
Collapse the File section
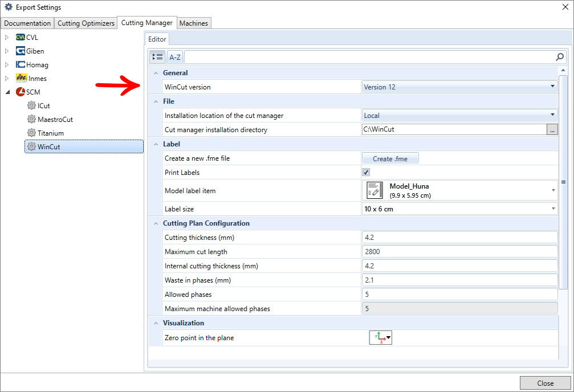click(x=156, y=101)
